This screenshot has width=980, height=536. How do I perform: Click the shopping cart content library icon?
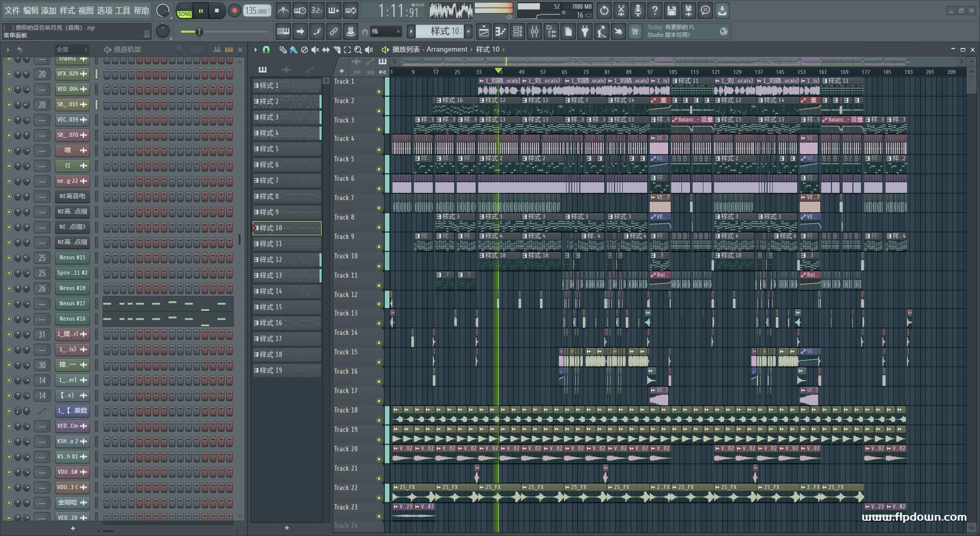[635, 32]
